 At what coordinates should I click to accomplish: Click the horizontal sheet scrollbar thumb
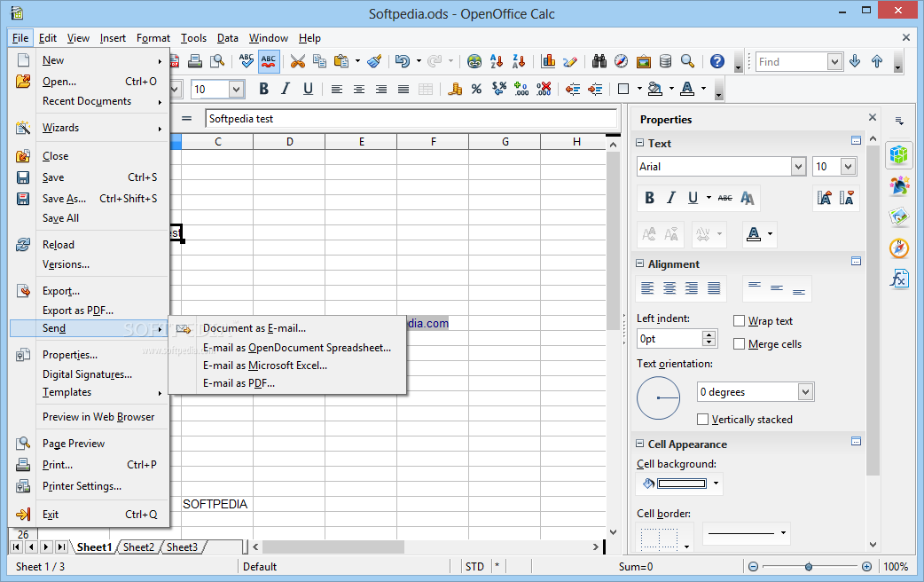coord(333,547)
